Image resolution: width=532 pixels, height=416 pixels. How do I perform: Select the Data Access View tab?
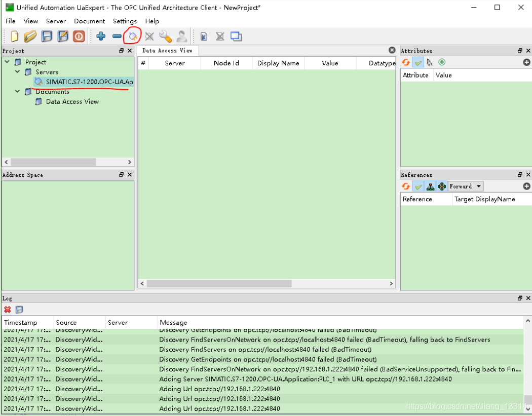click(167, 51)
